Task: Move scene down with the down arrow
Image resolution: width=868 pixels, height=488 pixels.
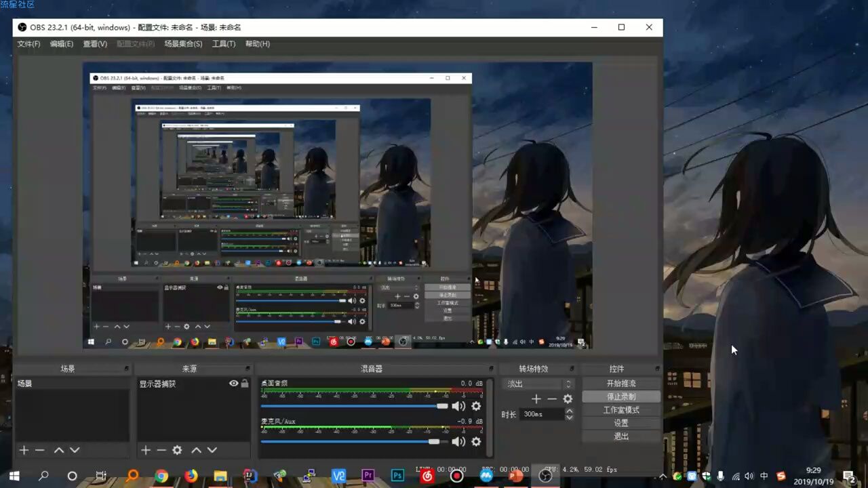Action: [75, 450]
